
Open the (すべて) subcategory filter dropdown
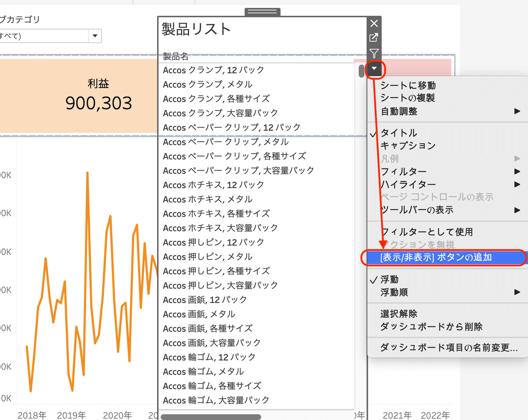[x=95, y=36]
